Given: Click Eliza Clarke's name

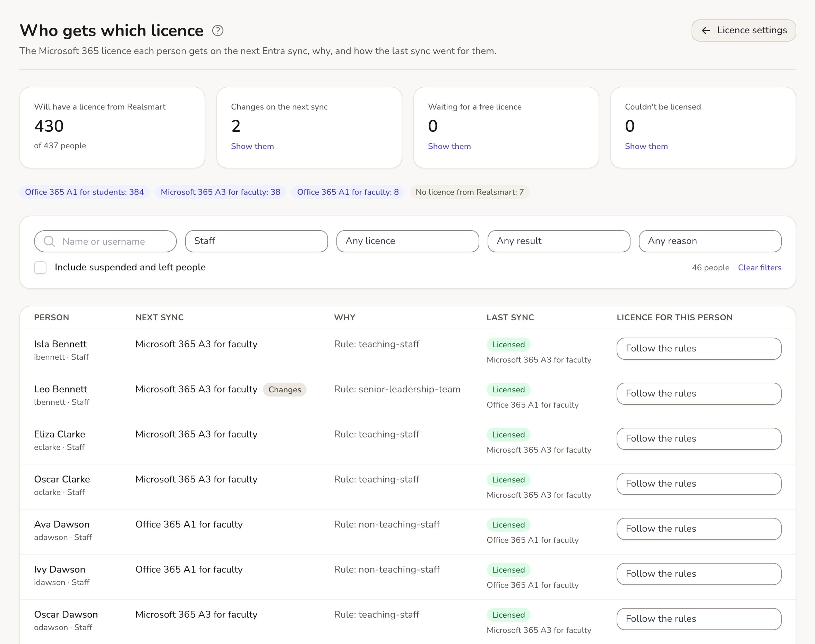Looking at the screenshot, I should (x=60, y=434).
